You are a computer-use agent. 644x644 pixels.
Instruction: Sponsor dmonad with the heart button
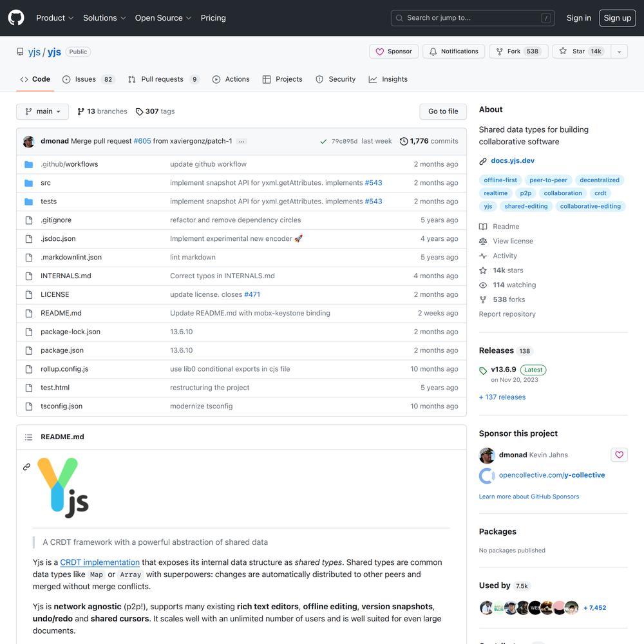[x=619, y=455]
